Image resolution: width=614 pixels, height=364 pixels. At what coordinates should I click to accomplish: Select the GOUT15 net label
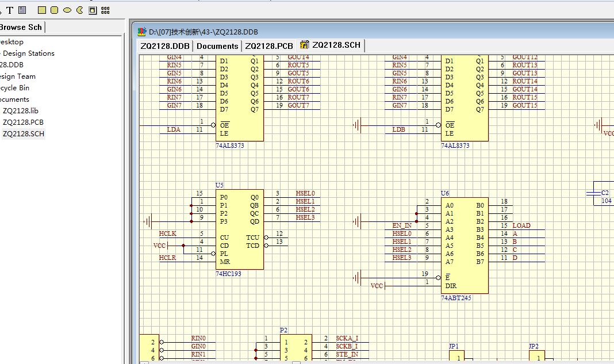(525, 105)
